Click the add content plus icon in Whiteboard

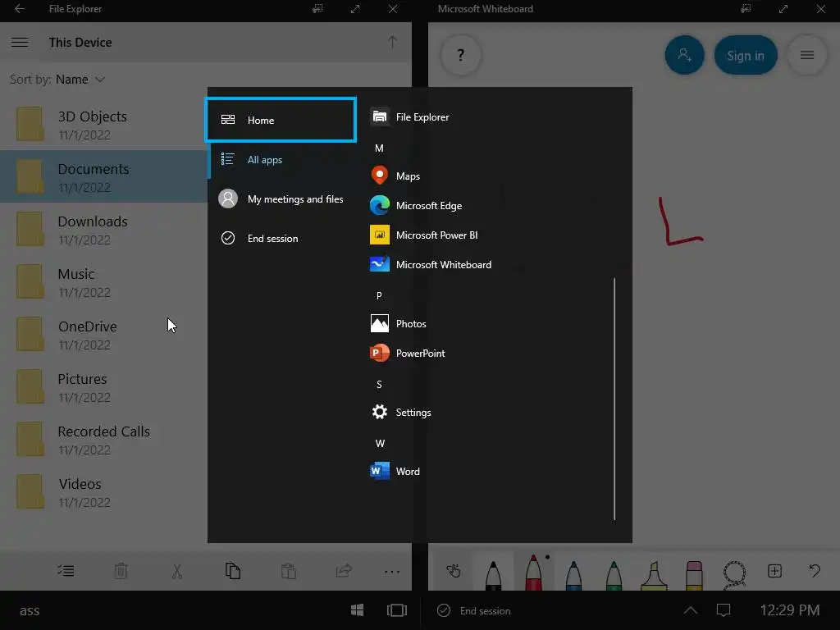point(774,571)
